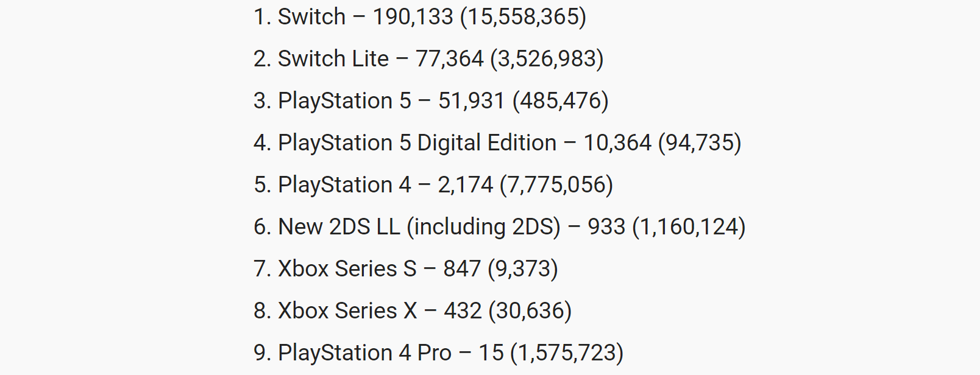
Task: Click the Switch entry name in the list
Action: point(311,16)
